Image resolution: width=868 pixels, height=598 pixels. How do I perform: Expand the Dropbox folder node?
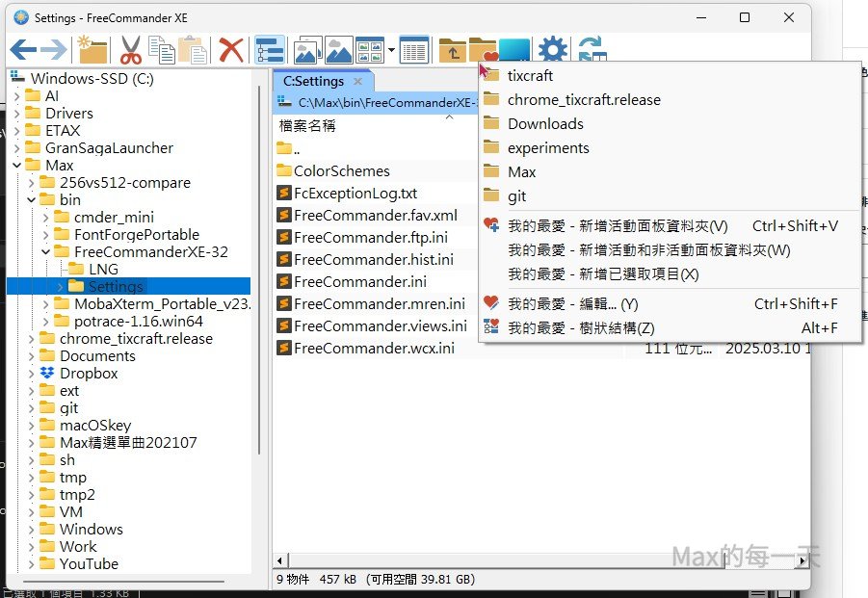pos(31,374)
